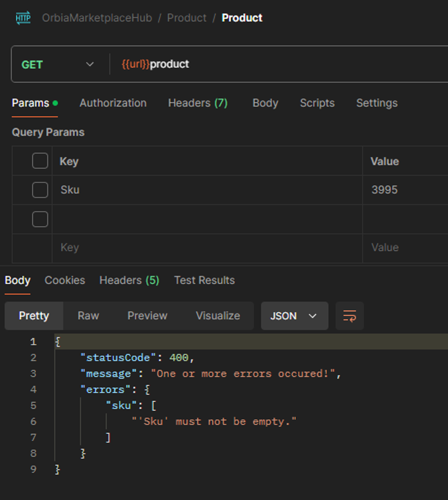Viewport: 448px width, 500px height.
Task: Open the request Body tab
Action: (265, 103)
